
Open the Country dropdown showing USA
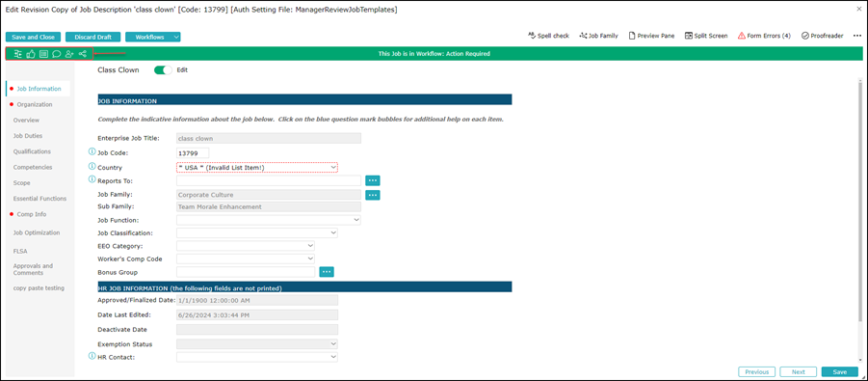257,167
